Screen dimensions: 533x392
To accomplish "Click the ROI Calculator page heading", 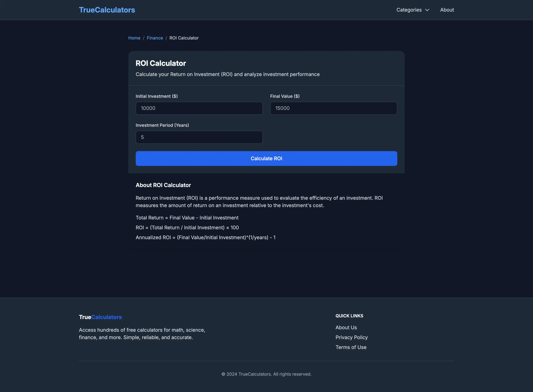I will point(161,63).
